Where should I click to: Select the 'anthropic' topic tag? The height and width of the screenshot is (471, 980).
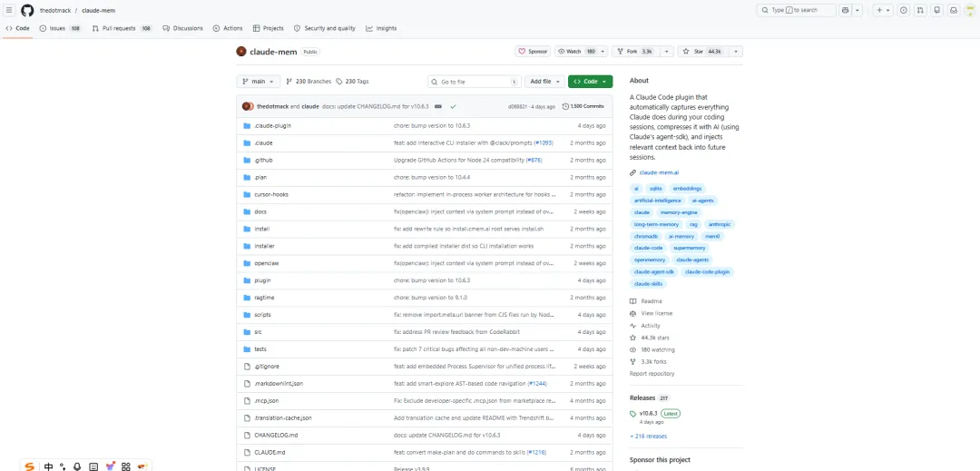pyautogui.click(x=719, y=224)
